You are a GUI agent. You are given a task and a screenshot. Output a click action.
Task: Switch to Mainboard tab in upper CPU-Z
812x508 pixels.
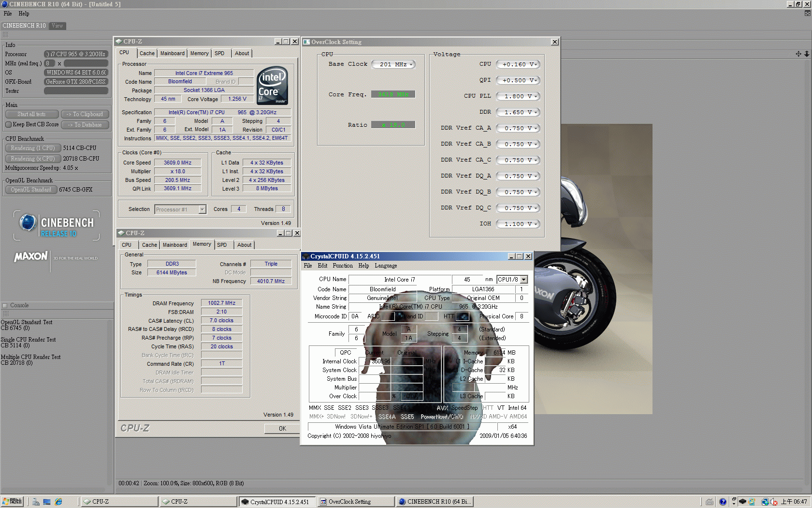pos(173,53)
